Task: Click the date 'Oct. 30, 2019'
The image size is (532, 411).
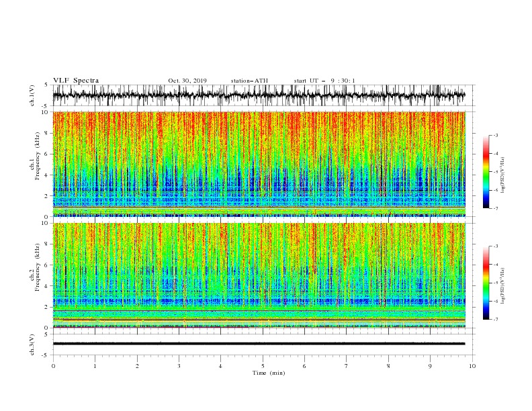Action: coord(187,81)
